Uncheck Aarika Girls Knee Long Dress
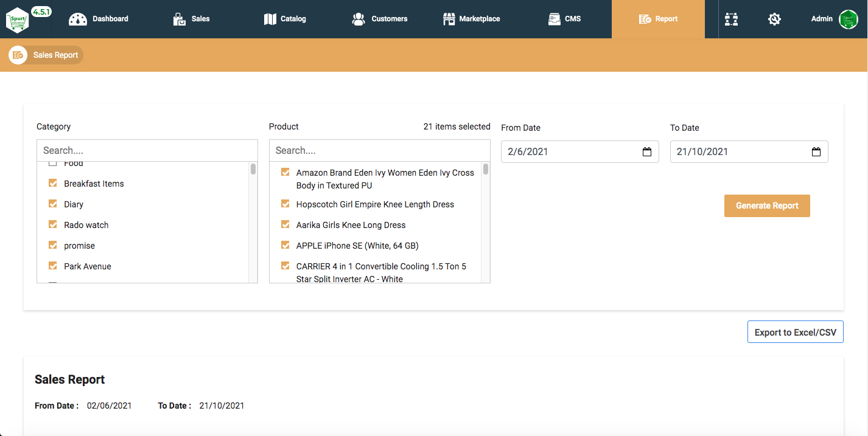The image size is (868, 436). tap(285, 224)
